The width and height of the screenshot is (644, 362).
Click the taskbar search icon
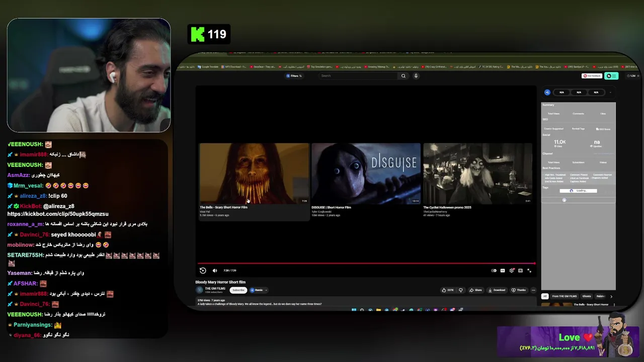point(362,310)
